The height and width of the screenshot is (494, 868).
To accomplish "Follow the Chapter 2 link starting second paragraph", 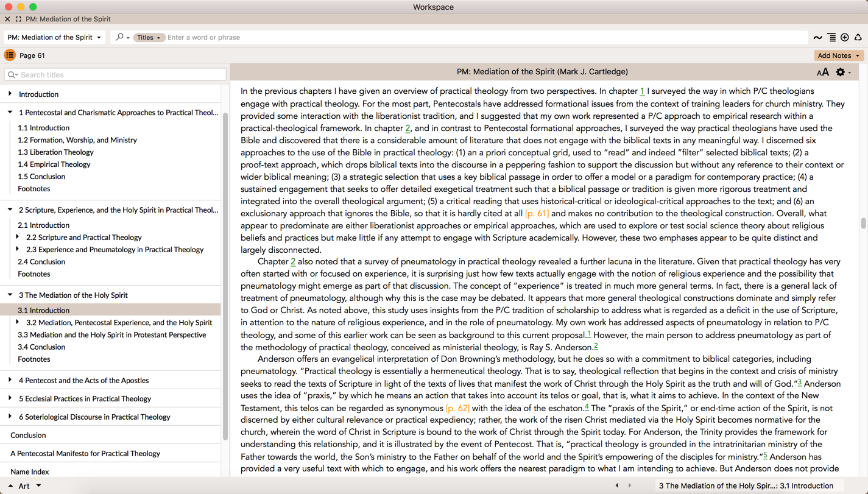I will point(293,261).
